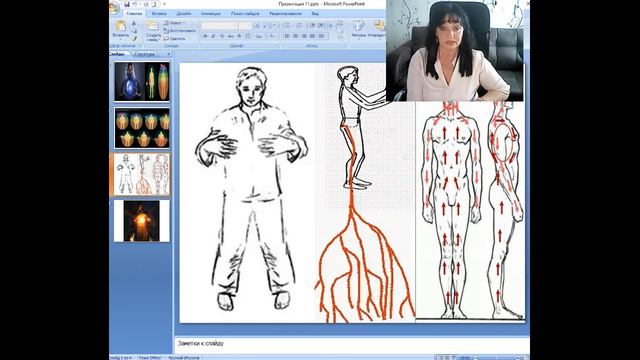Select slide 2 thumbnail with eight aura figures
This screenshot has width=640, height=360.
coord(142,128)
